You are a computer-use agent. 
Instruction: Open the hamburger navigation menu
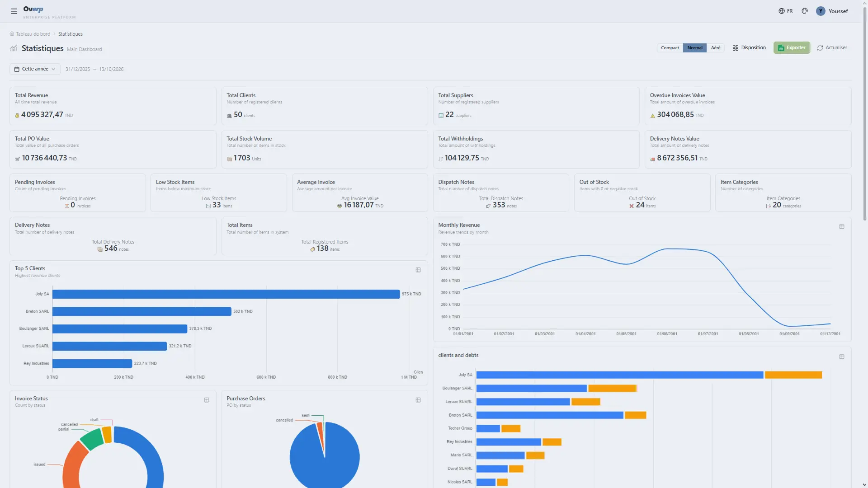point(14,11)
